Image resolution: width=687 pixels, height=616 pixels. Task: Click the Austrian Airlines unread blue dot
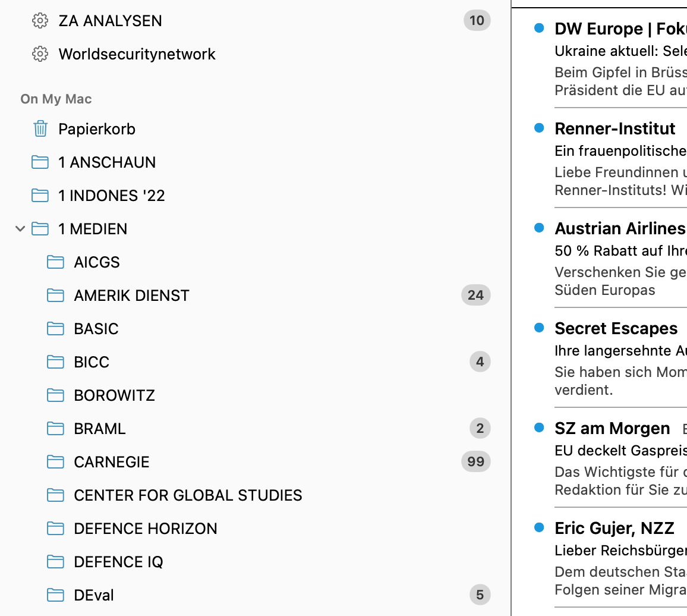(x=539, y=228)
